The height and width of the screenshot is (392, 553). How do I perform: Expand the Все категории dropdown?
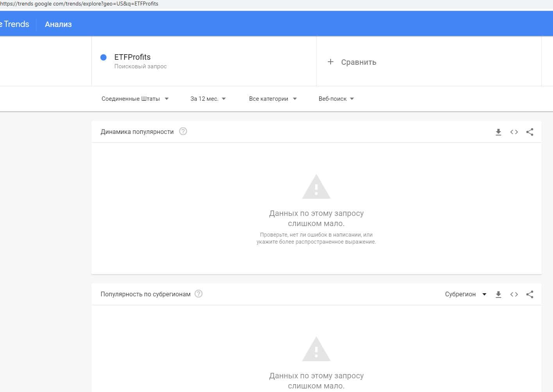coord(273,99)
